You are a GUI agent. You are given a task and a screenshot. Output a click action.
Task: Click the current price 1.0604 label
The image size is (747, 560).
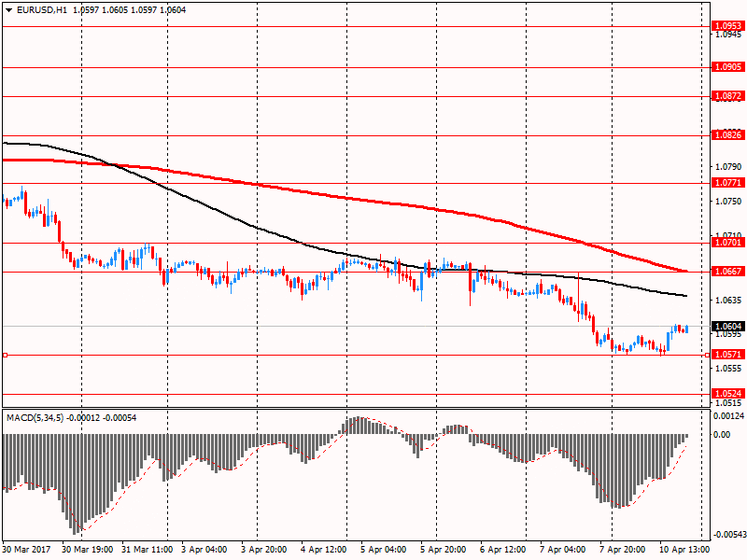point(728,326)
